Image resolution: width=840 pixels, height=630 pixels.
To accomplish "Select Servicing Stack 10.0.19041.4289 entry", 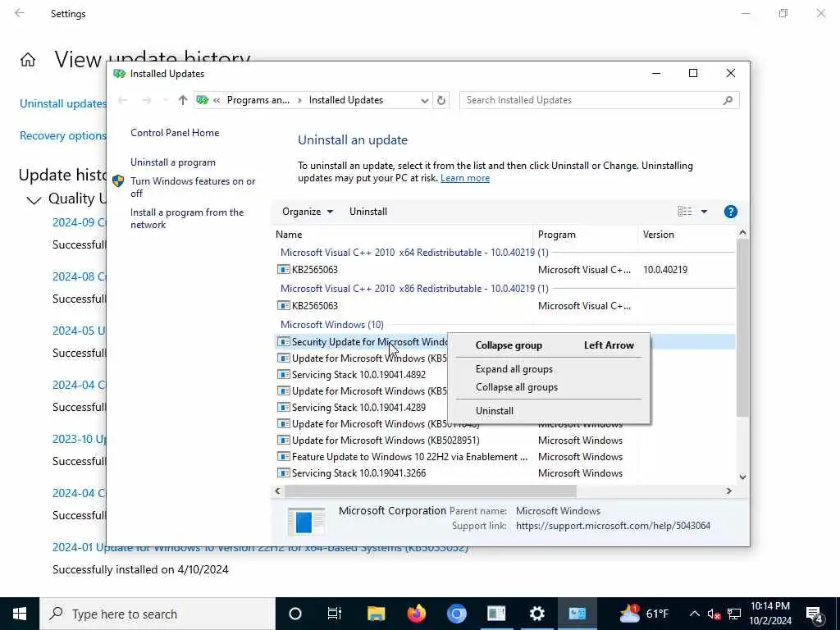I will point(358,408).
